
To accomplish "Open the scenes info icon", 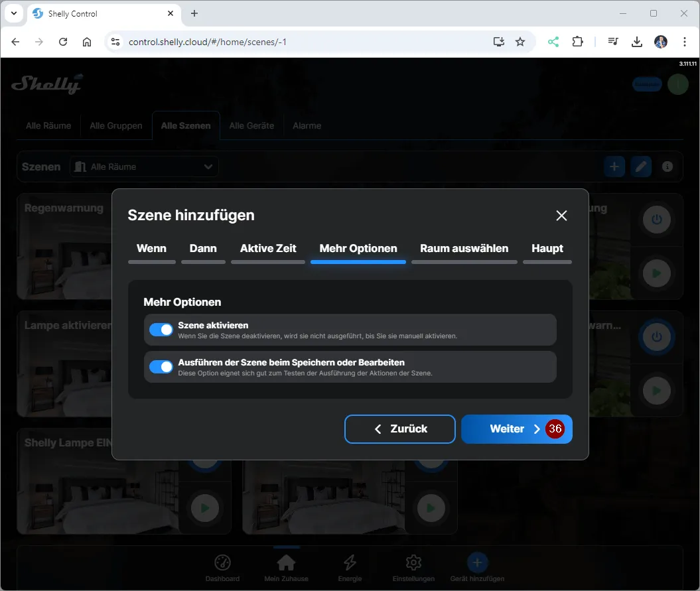I will point(667,167).
